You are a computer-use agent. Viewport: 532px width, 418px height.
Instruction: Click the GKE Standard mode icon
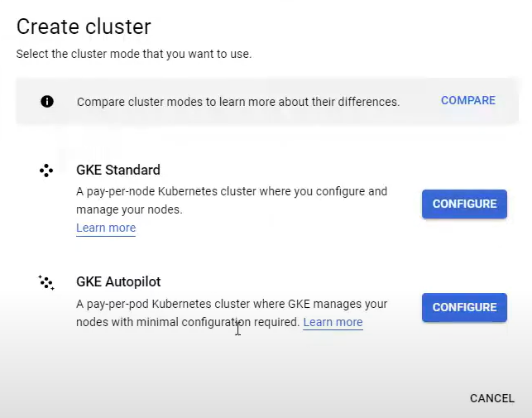pyautogui.click(x=46, y=171)
